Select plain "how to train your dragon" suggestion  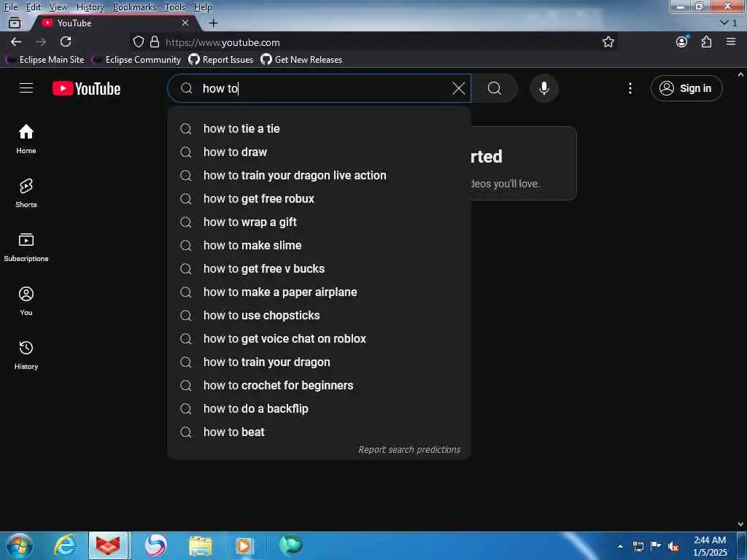[x=320, y=362]
